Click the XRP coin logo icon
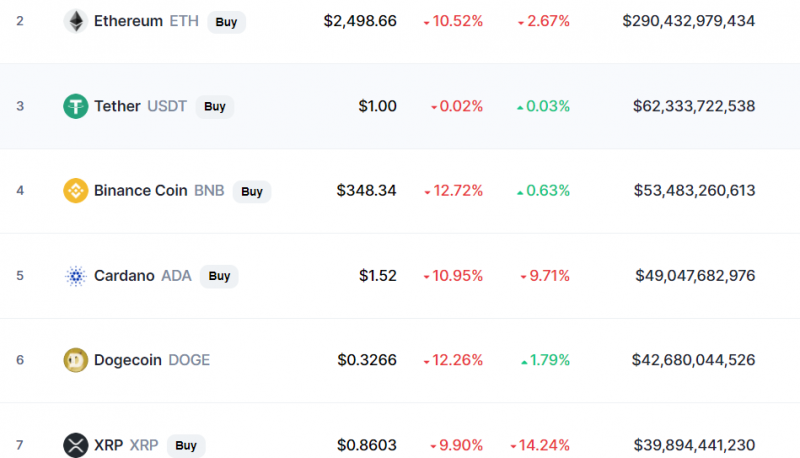 coord(76,445)
